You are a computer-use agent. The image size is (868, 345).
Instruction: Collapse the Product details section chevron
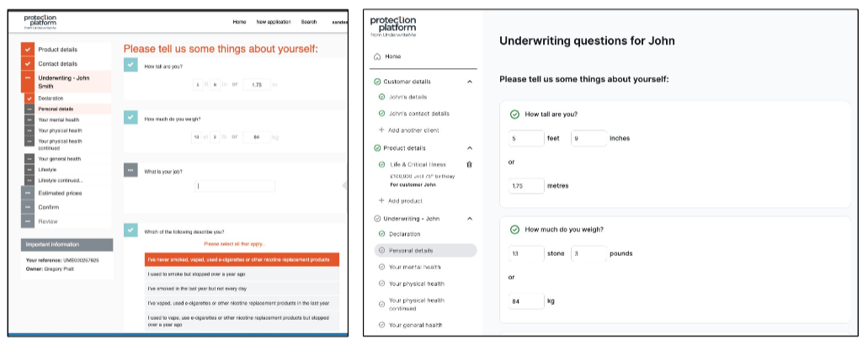[470, 148]
